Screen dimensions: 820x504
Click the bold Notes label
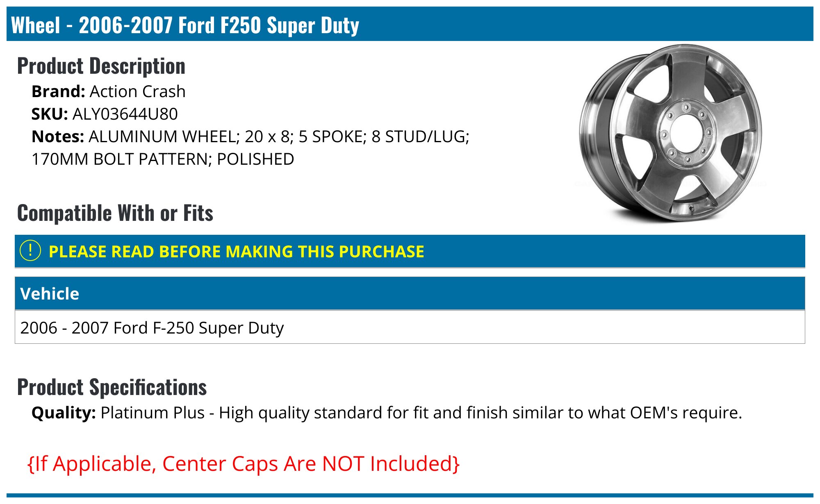pos(58,136)
